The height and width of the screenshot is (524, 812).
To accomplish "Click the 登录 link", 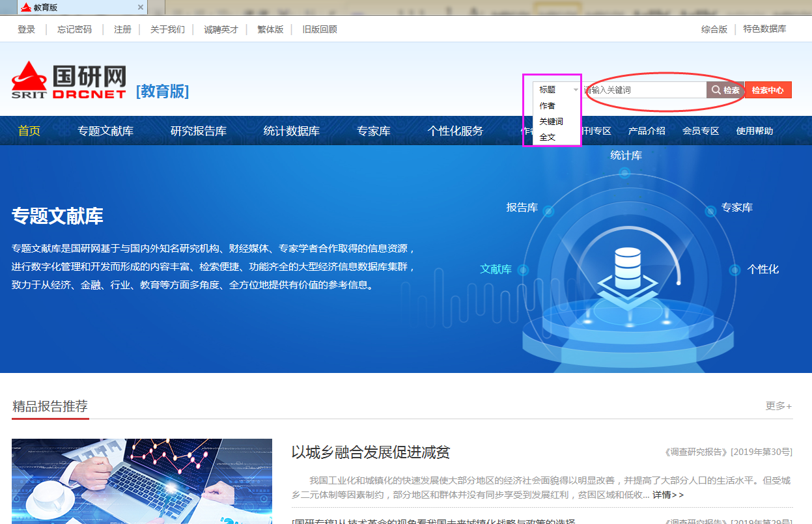I will point(27,29).
